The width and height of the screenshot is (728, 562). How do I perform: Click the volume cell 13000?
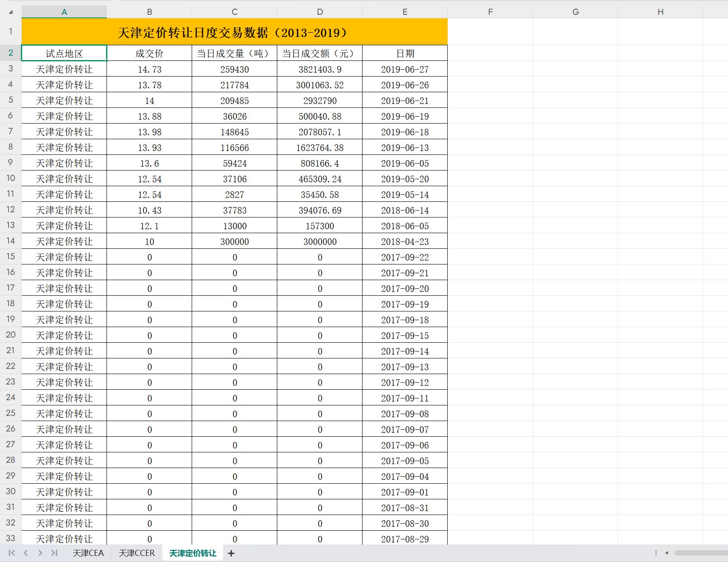[235, 225]
